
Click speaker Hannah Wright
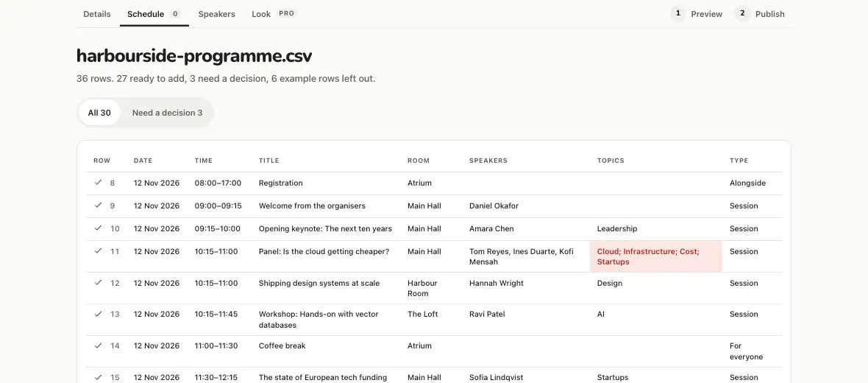click(x=496, y=283)
